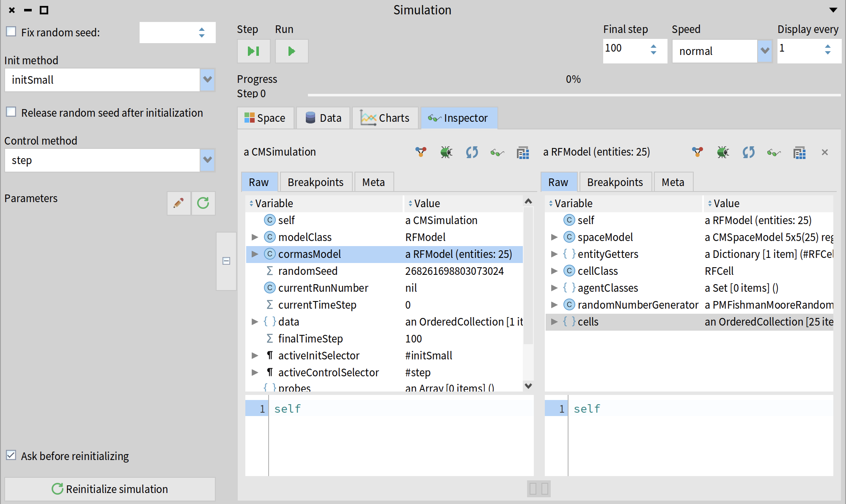
Task: Expand the cells tree row
Action: pos(554,322)
